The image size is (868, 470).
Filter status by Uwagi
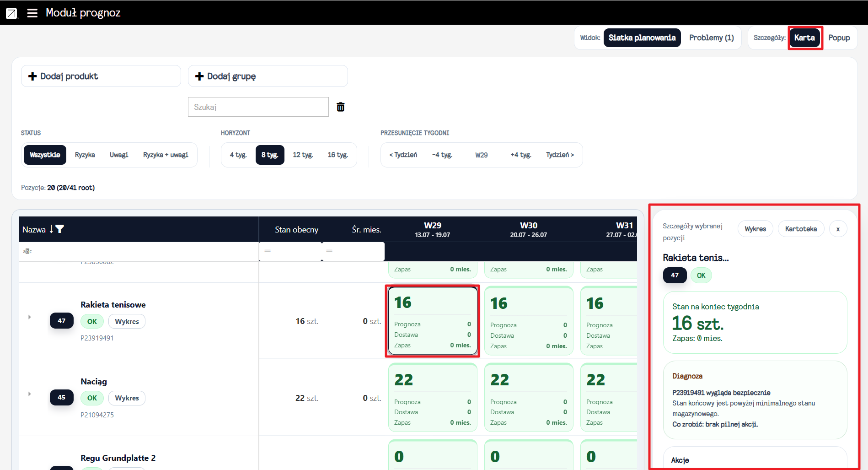coord(119,155)
